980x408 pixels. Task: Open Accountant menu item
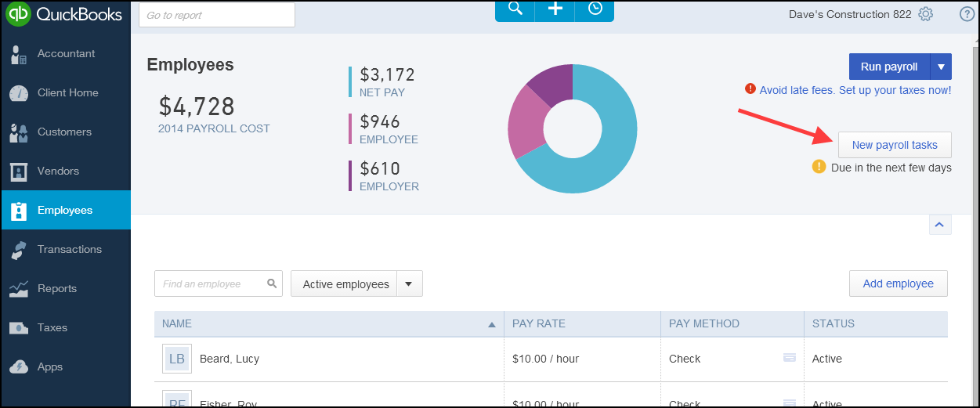(x=66, y=54)
